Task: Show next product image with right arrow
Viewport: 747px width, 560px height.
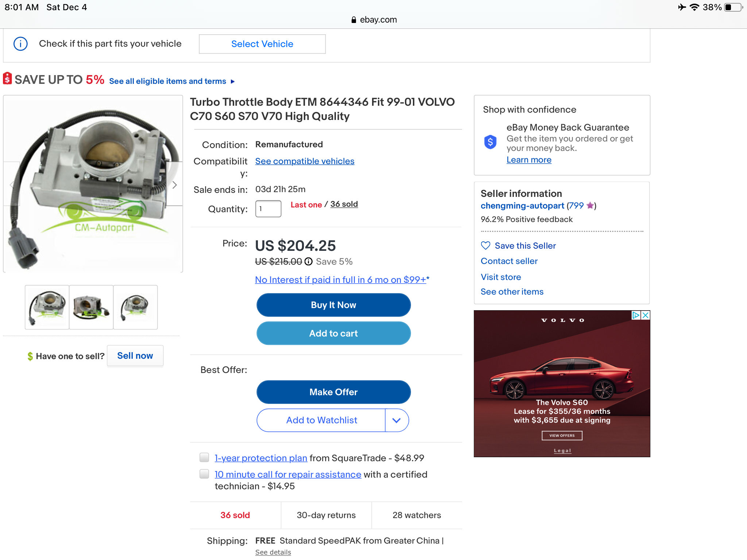Action: click(175, 185)
